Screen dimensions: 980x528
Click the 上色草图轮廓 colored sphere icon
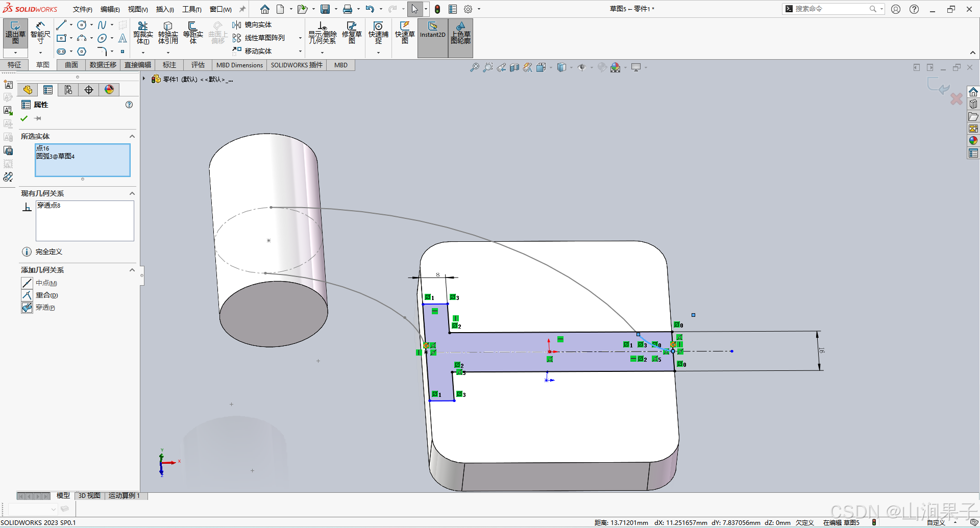[109, 89]
